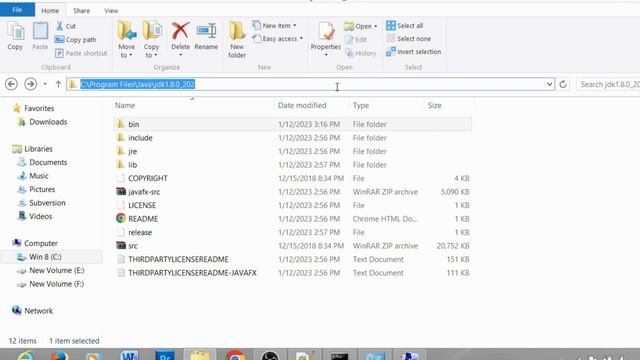
Task: Click the Search jdk1.8.0 box
Action: click(608, 84)
